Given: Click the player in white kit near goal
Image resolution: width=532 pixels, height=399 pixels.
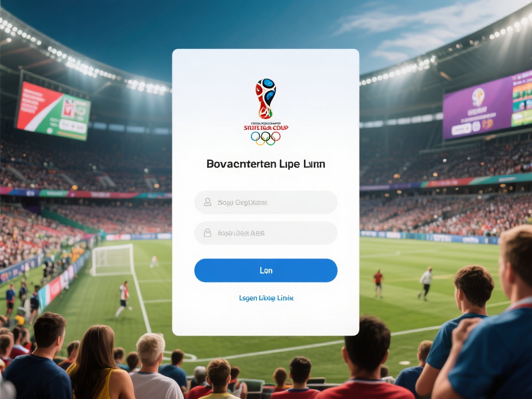Looking at the screenshot, I should [x=123, y=299].
